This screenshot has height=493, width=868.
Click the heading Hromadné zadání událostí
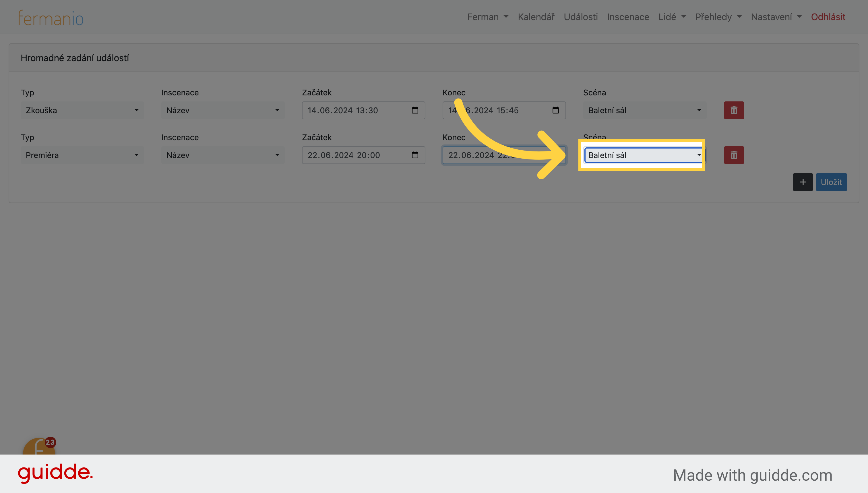[x=75, y=58]
